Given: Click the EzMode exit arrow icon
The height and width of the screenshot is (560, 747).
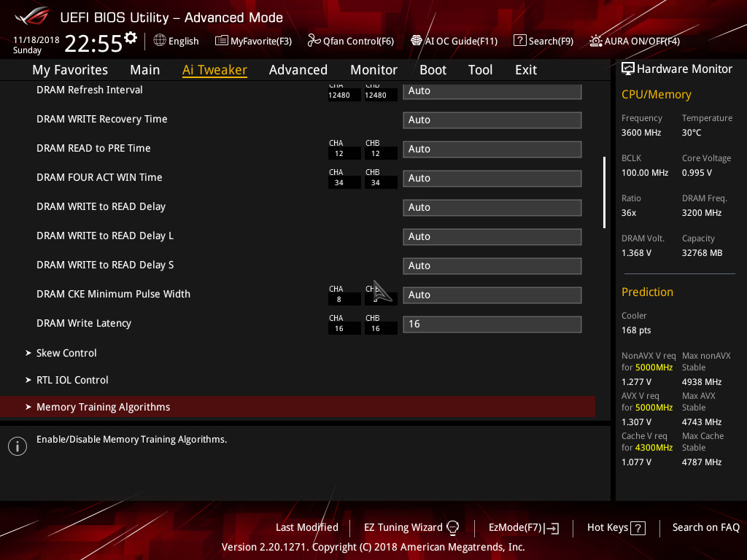Looking at the screenshot, I should click(553, 528).
